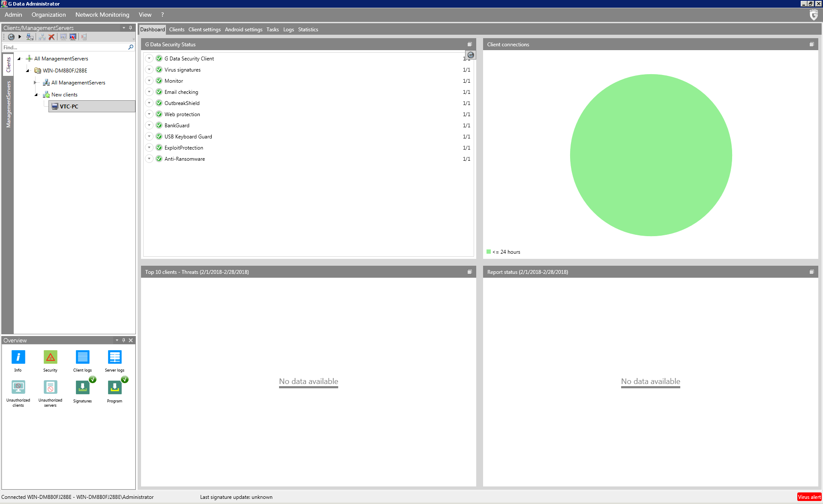Viewport: 823px width, 504px height.
Task: Maximize the G Data Security Status widget
Action: pyautogui.click(x=469, y=45)
